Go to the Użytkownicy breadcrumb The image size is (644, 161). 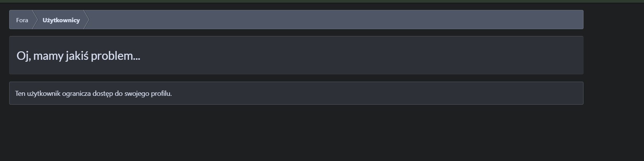[61, 20]
